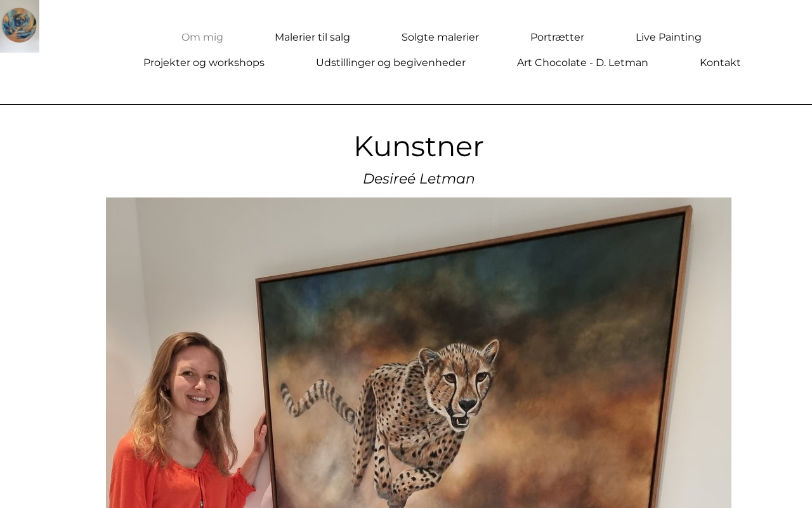Visit Projekter og workshops
Image resolution: width=812 pixels, height=508 pixels.
tap(204, 63)
